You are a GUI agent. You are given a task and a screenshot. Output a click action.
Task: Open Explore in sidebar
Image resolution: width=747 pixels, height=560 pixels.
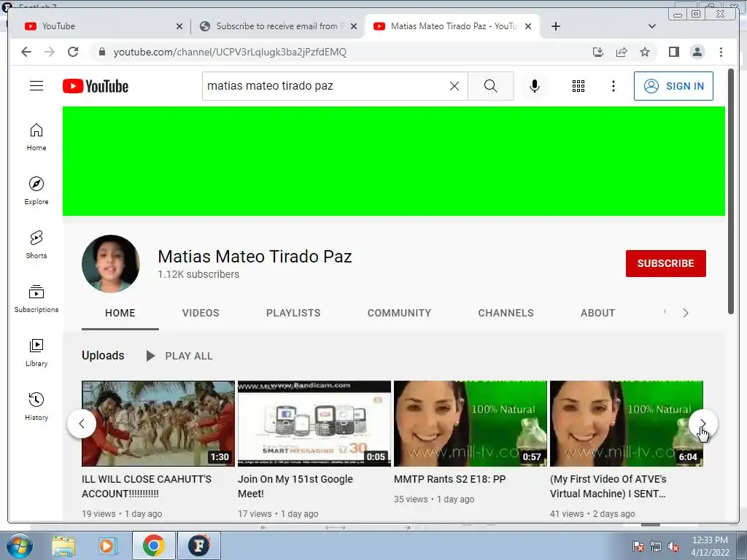click(36, 191)
